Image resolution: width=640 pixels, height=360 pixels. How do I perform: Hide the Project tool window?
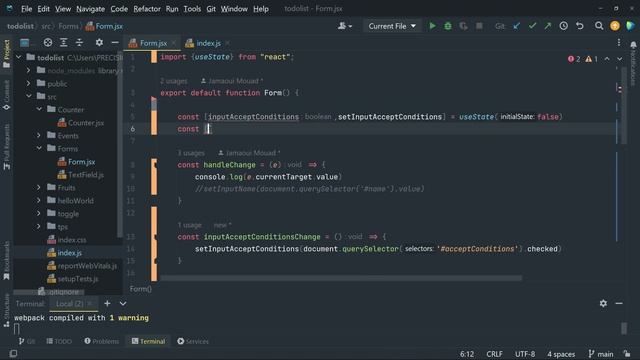[x=115, y=42]
